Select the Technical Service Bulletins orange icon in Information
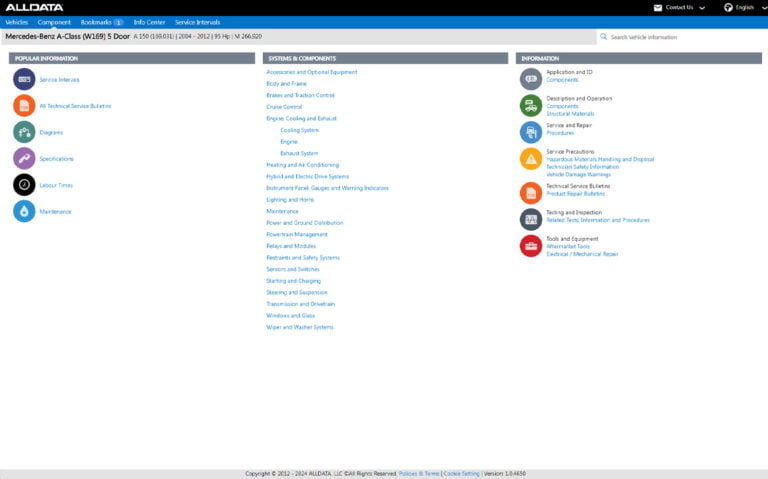This screenshot has width=768, height=479. click(x=531, y=193)
